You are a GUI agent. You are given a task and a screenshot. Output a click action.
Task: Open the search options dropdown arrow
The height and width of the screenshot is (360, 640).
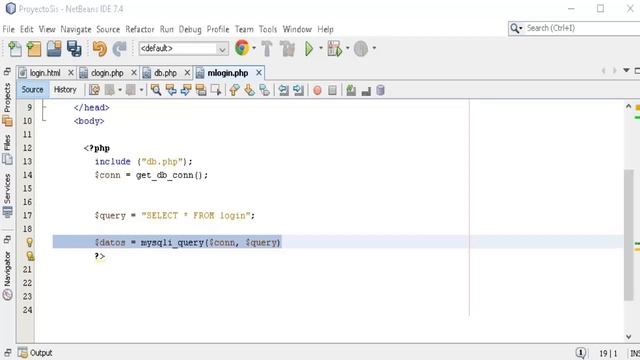point(520,29)
